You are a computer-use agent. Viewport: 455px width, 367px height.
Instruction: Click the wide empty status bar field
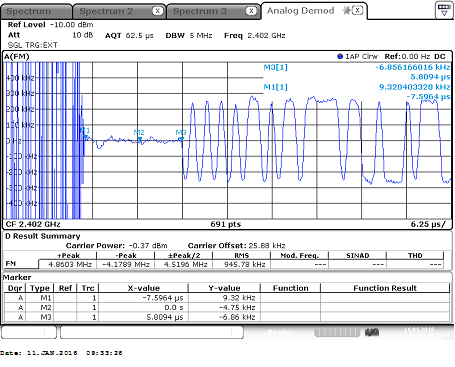pos(152,332)
